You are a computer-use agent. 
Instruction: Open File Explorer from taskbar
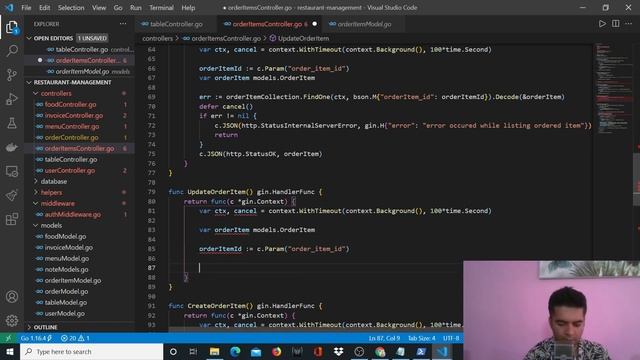[214, 351]
